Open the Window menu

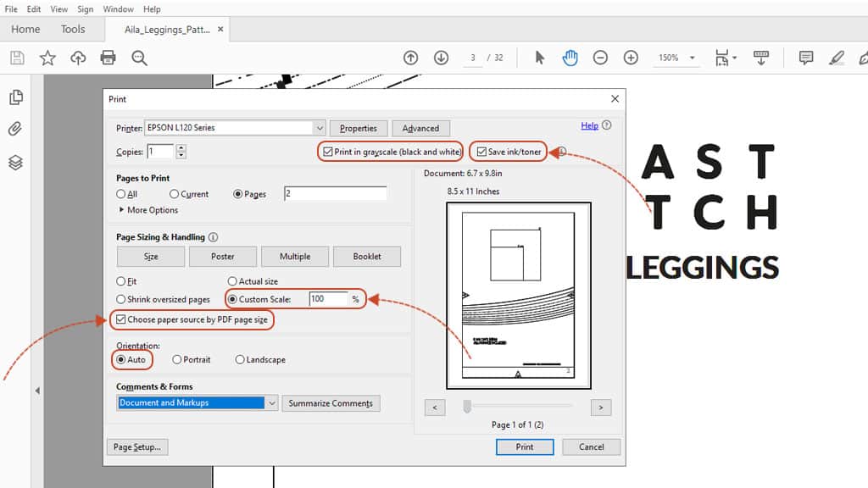(118, 9)
